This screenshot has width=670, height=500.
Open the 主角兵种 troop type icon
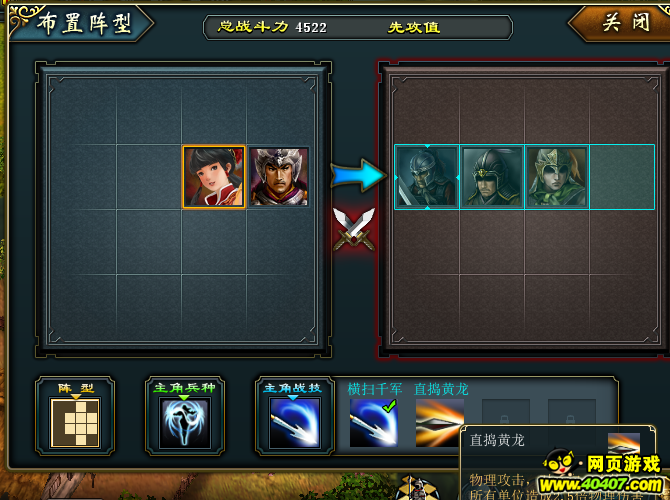coord(185,423)
